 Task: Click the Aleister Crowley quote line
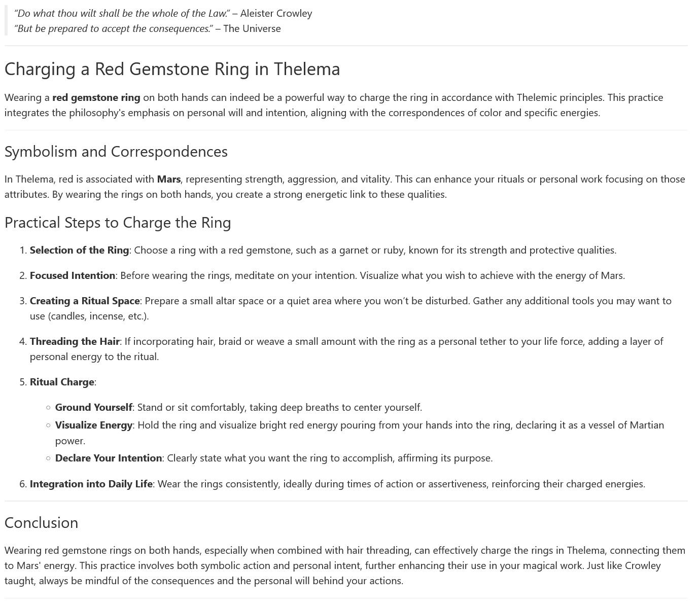click(x=163, y=13)
